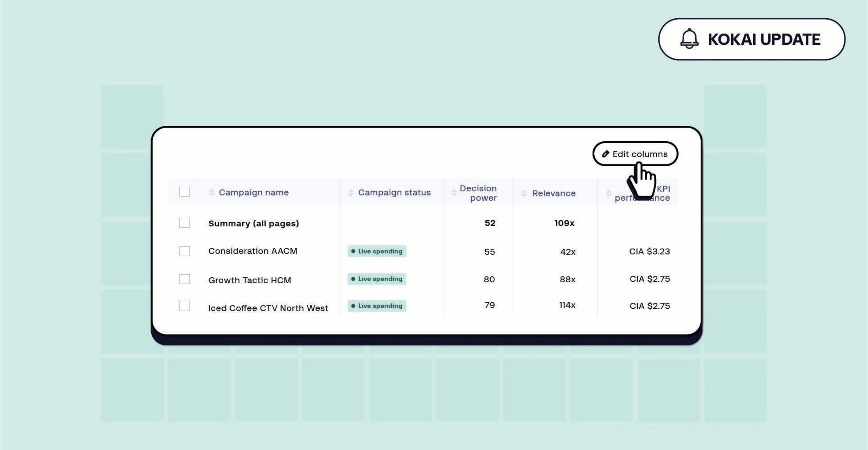Click the Campaign status column header
This screenshot has width=868, height=450.
point(394,192)
